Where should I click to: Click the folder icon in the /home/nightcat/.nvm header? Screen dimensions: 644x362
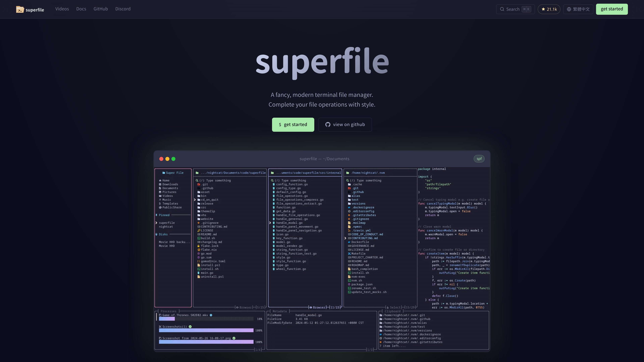[x=348, y=173]
